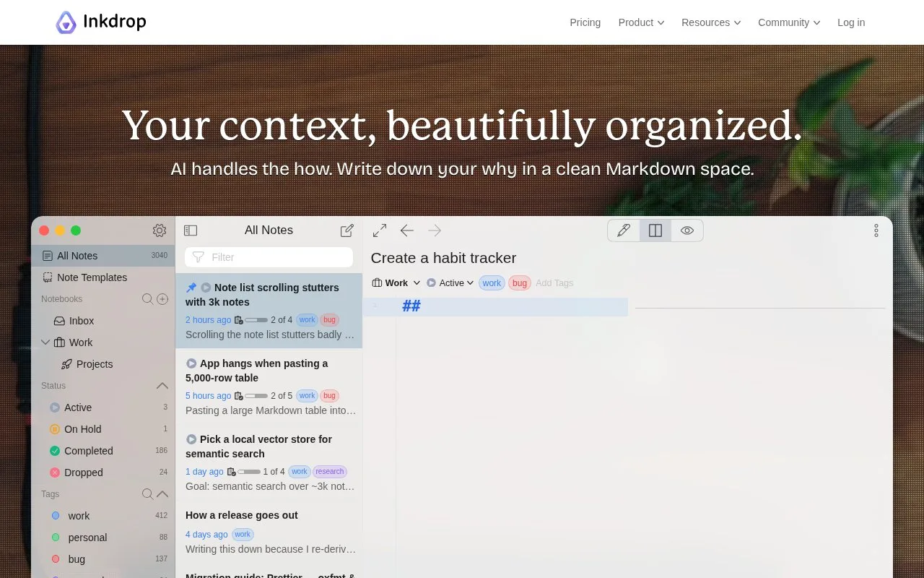Select Projects notebook in sidebar
Screen dimensions: 924x578
pyautogui.click(x=103, y=364)
